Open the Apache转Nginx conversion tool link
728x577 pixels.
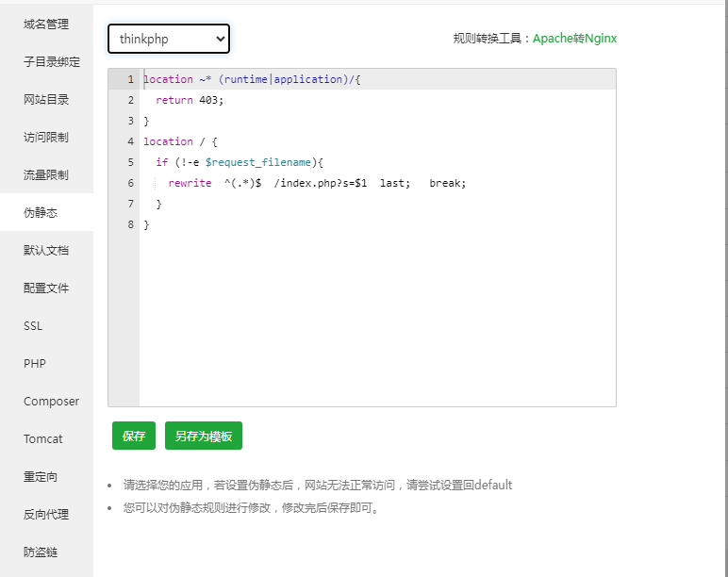574,38
